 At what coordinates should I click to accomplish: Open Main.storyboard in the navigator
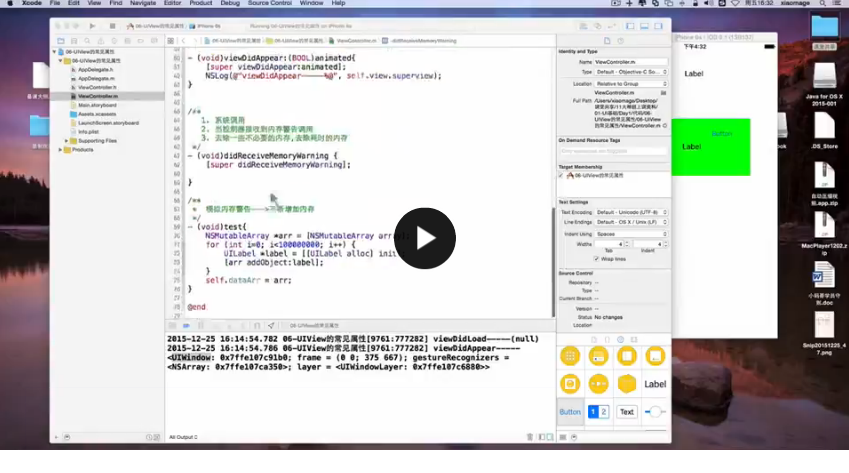point(97,105)
